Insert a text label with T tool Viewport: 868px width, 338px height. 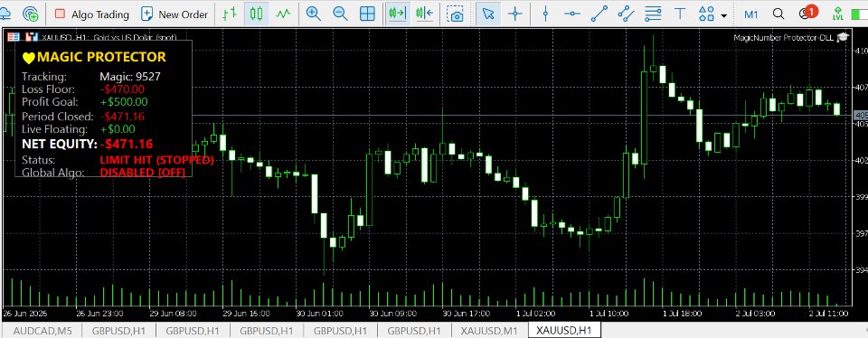tap(680, 14)
